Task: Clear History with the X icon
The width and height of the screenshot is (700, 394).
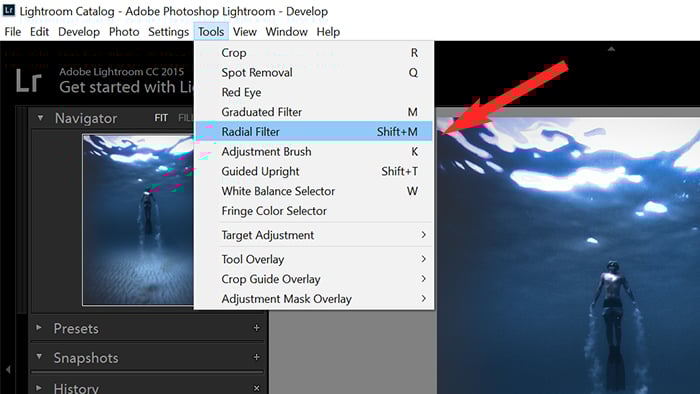Action: tap(257, 388)
